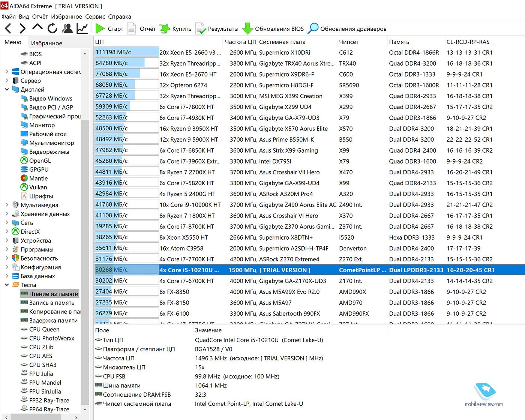The height and width of the screenshot is (420, 525).
Task: Click the OpenGL Xbox-style icon
Action: point(24,160)
